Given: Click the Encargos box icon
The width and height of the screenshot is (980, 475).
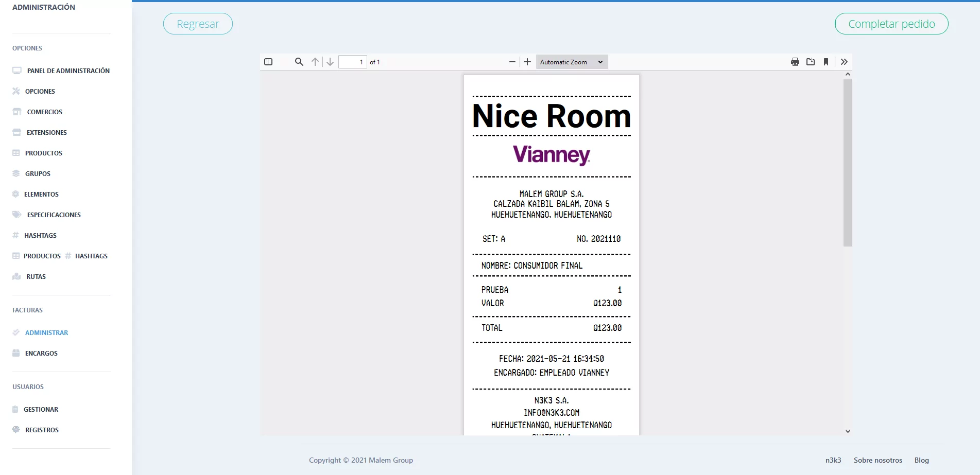Looking at the screenshot, I should coord(16,353).
